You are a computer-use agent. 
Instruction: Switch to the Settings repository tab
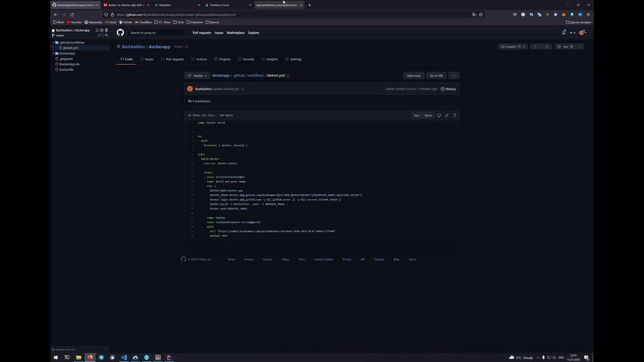point(293,59)
